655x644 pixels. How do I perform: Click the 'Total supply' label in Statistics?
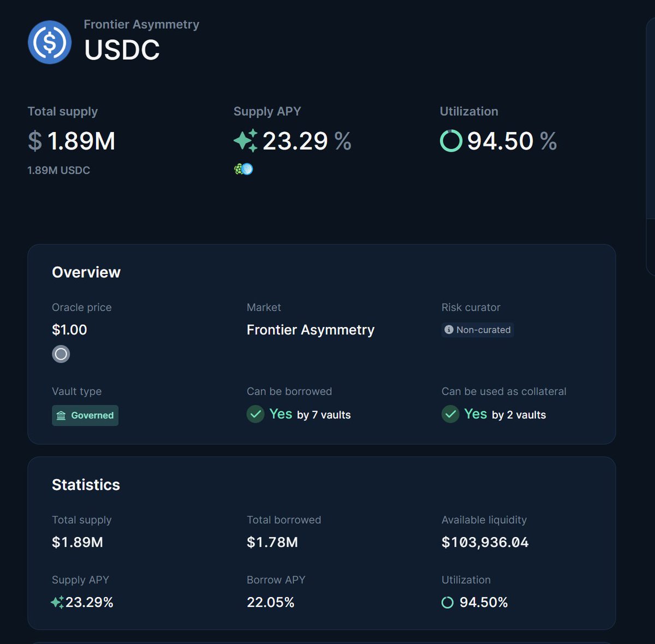(x=82, y=520)
